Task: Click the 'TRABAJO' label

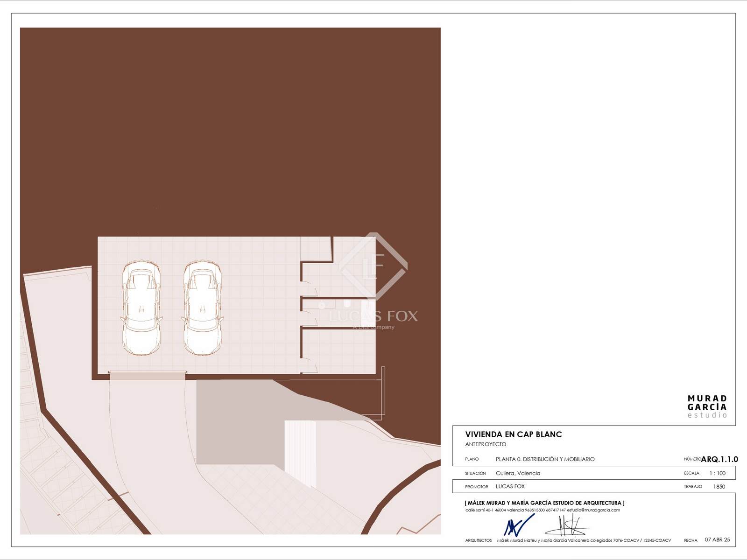Action: pyautogui.click(x=693, y=486)
